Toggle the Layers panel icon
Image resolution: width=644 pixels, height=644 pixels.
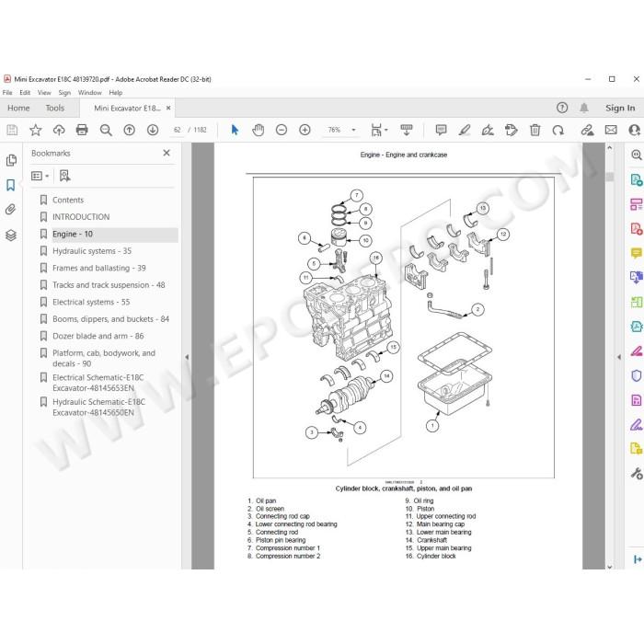tap(11, 235)
